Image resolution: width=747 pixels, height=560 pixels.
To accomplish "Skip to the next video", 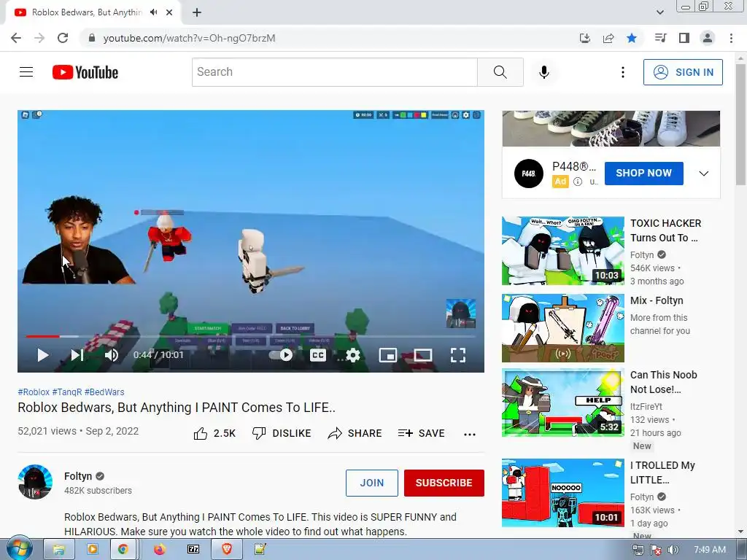I will point(77,355).
